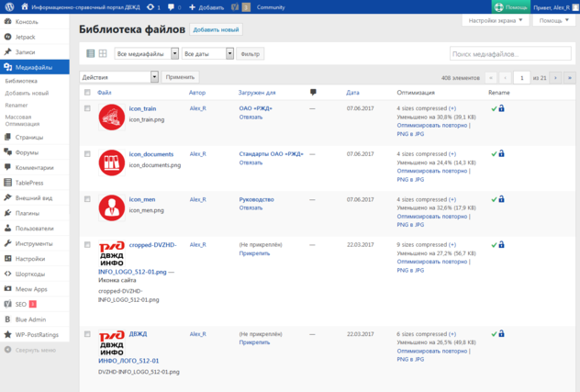This screenshot has height=392, width=580.
Task: Click the next page arrow
Action: point(555,78)
